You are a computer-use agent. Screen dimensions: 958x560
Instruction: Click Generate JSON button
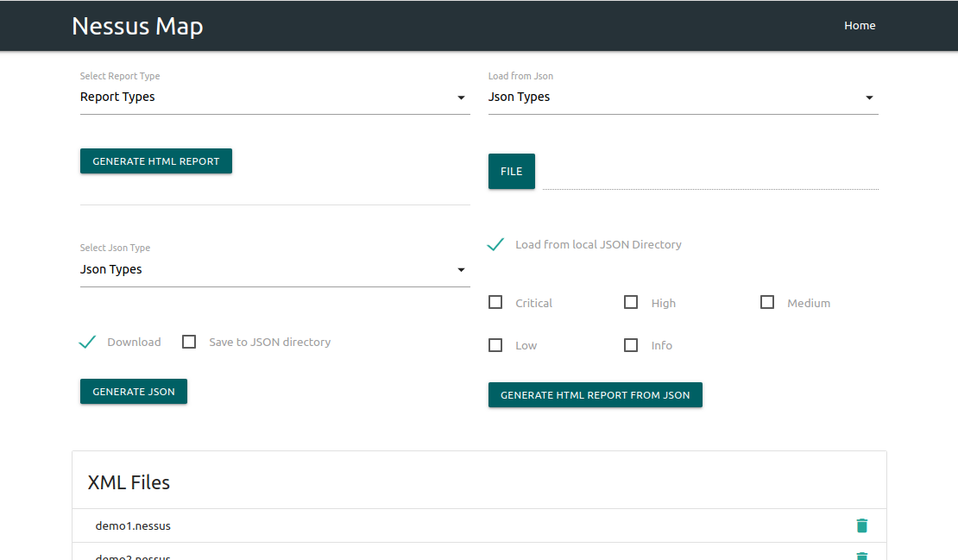point(134,392)
